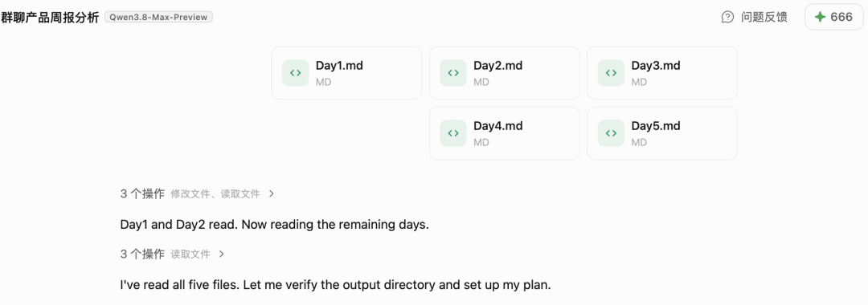Expand second 3 个操作 group label
Screen dimensions: 868x305
click(142, 254)
